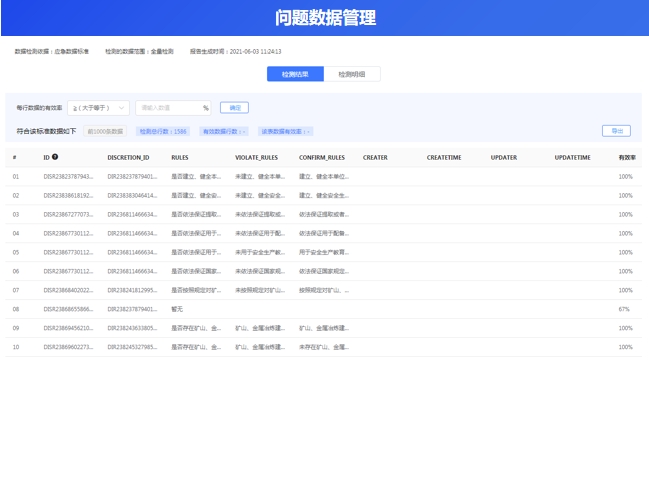Click the 该表数据有效率 tag
This screenshot has width=649, height=480.
click(x=286, y=131)
